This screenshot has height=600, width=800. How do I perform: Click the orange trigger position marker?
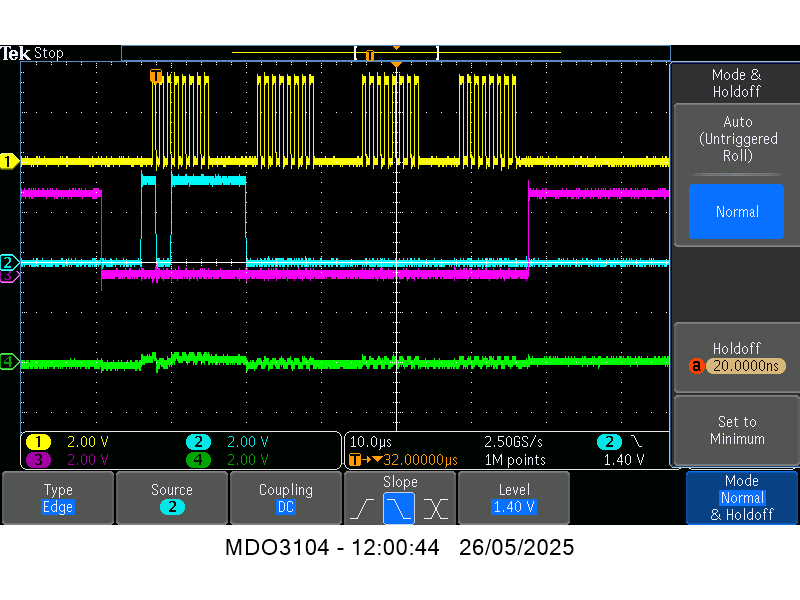coord(396,64)
